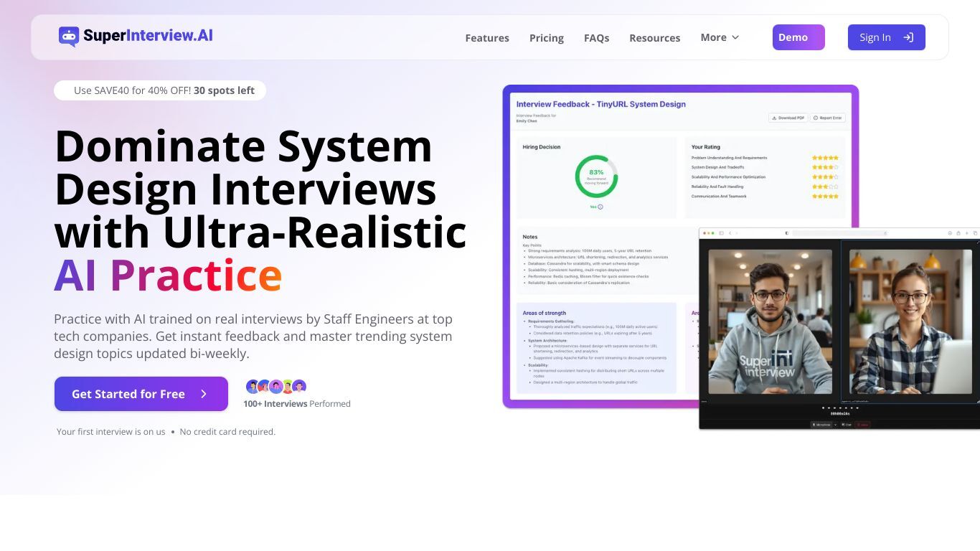Click the Sign In button
980x551 pixels.
point(887,37)
